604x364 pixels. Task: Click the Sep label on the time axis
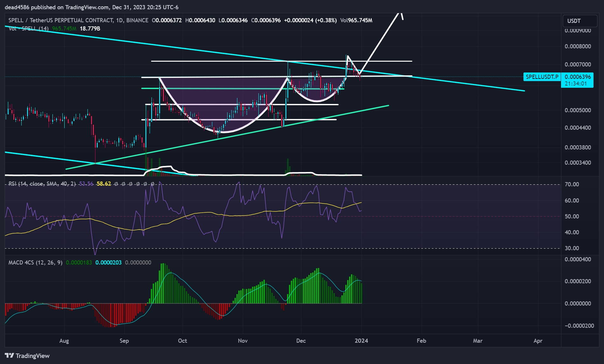[x=124, y=341]
